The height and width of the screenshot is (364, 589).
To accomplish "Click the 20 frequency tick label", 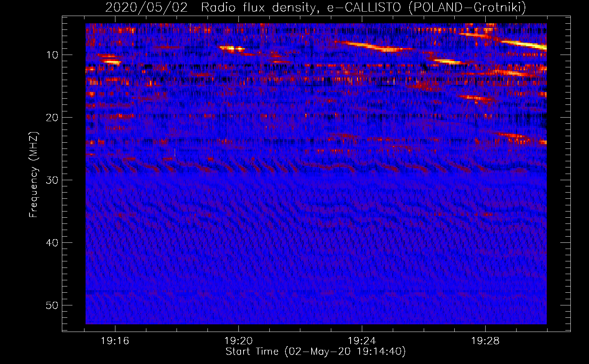I will pyautogui.click(x=52, y=118).
